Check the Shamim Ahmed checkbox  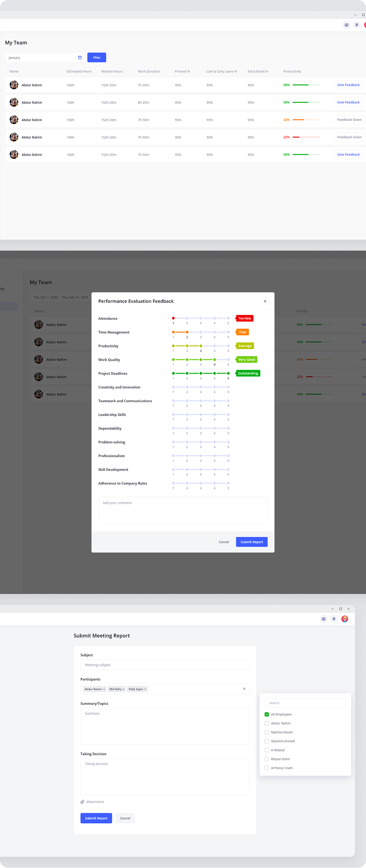coord(267,741)
